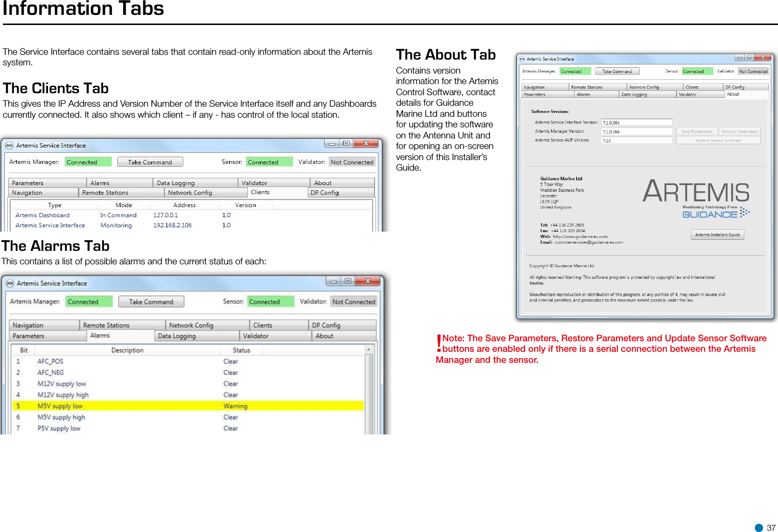Viewport: 778px width, 532px height.
Task: Click the scroll-up arrow of the alarms list
Action: [369, 350]
